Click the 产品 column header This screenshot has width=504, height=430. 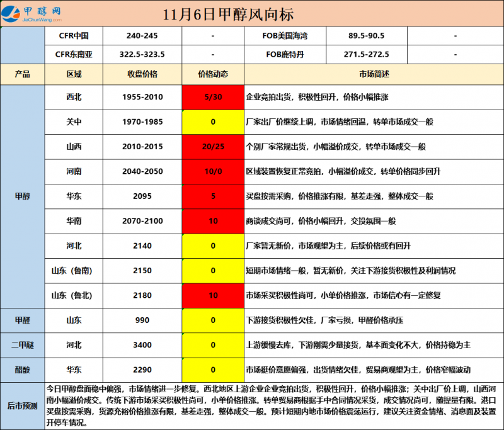click(x=23, y=74)
